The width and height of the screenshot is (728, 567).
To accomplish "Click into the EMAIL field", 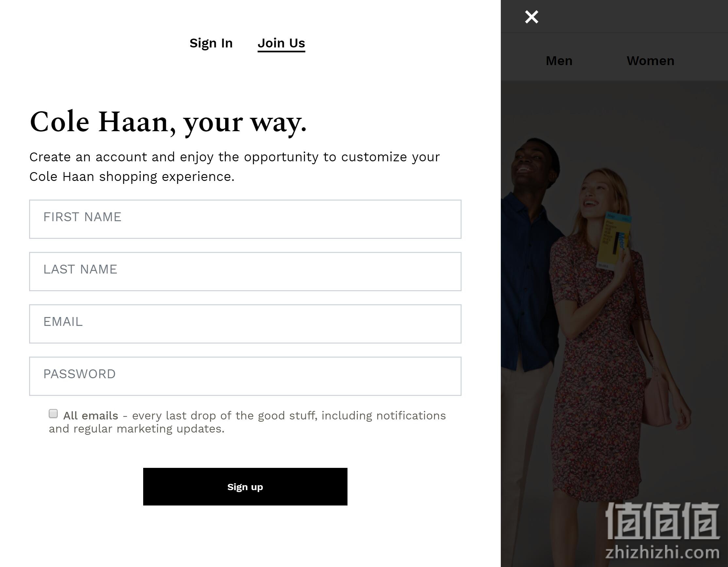I will (x=245, y=324).
